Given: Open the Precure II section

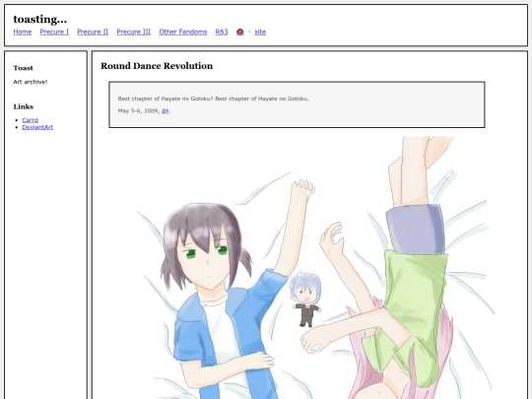Looking at the screenshot, I should [x=93, y=32].
